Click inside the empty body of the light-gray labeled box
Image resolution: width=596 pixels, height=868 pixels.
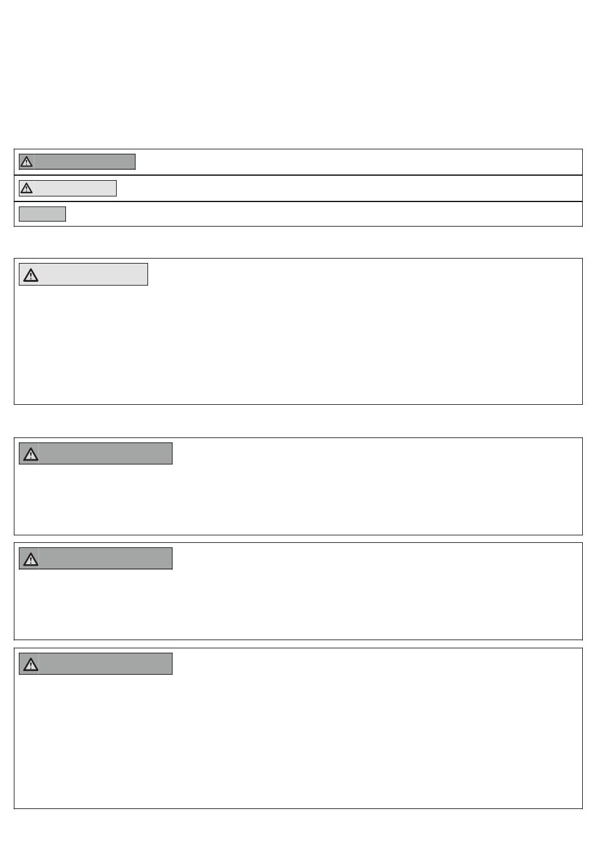click(x=298, y=345)
